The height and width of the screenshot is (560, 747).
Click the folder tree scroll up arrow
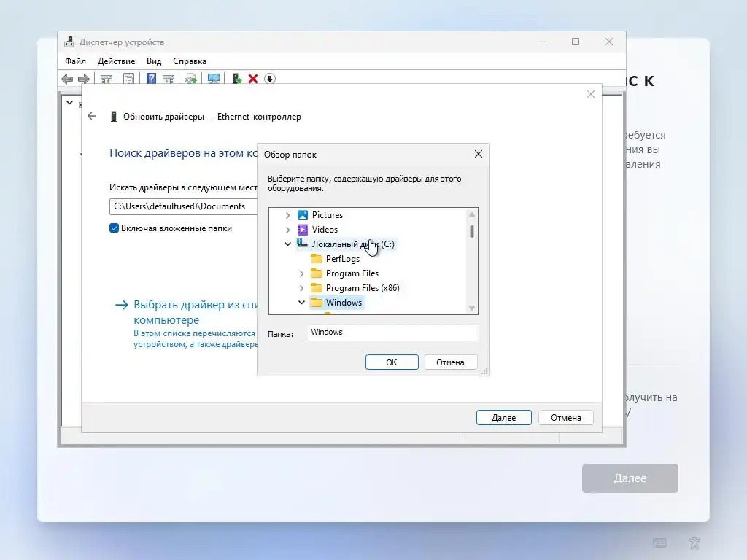tap(472, 214)
